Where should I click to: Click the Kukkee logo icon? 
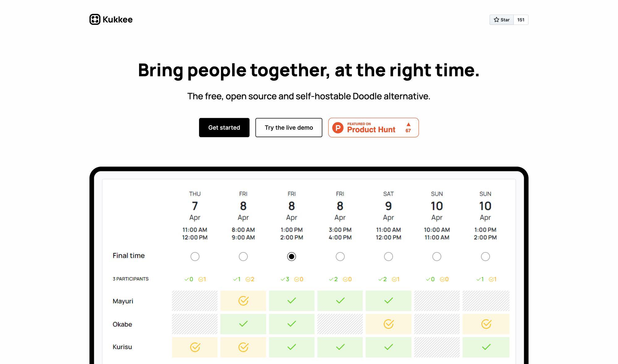point(95,19)
